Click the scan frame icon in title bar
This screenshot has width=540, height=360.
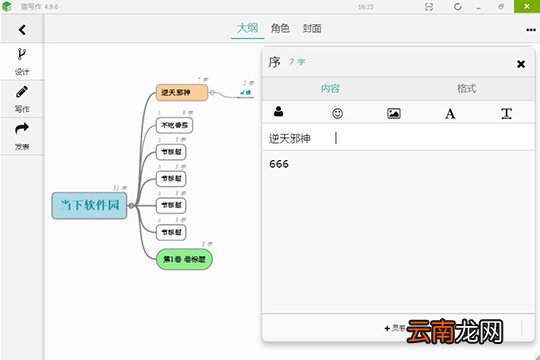(429, 7)
